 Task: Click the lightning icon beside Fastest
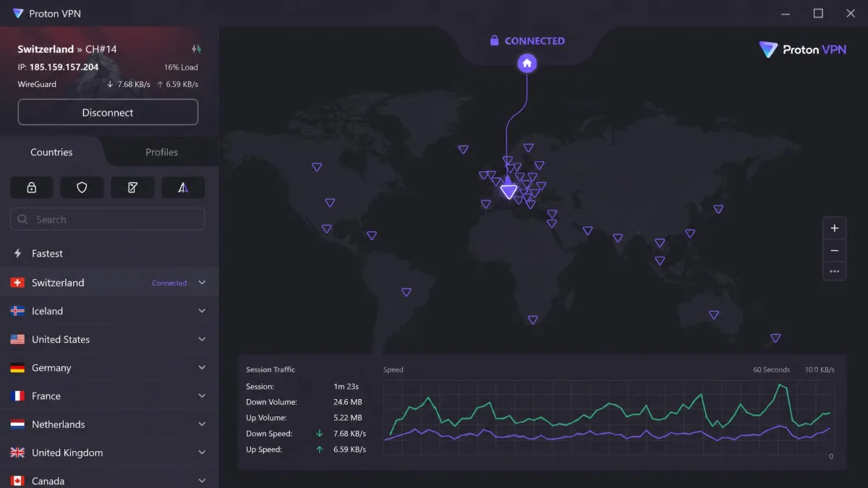pos(18,254)
